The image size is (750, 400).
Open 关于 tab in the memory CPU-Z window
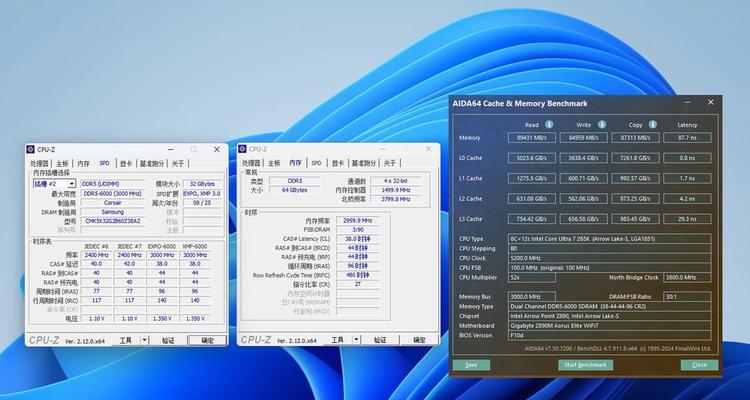click(x=390, y=163)
